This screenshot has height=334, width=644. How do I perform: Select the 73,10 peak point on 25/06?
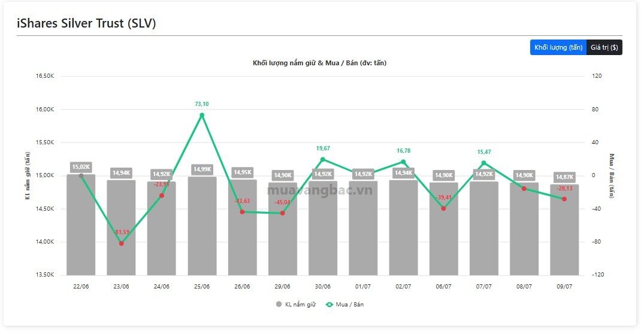coord(202,115)
